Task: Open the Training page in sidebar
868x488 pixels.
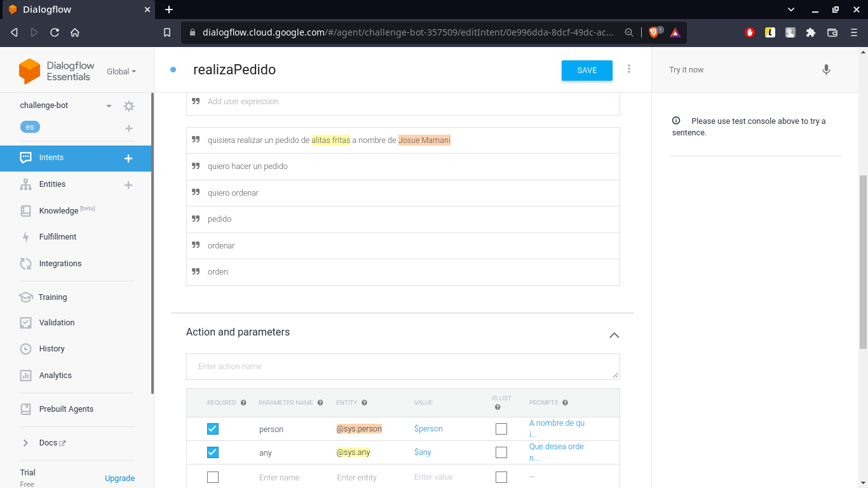Action: (52, 297)
